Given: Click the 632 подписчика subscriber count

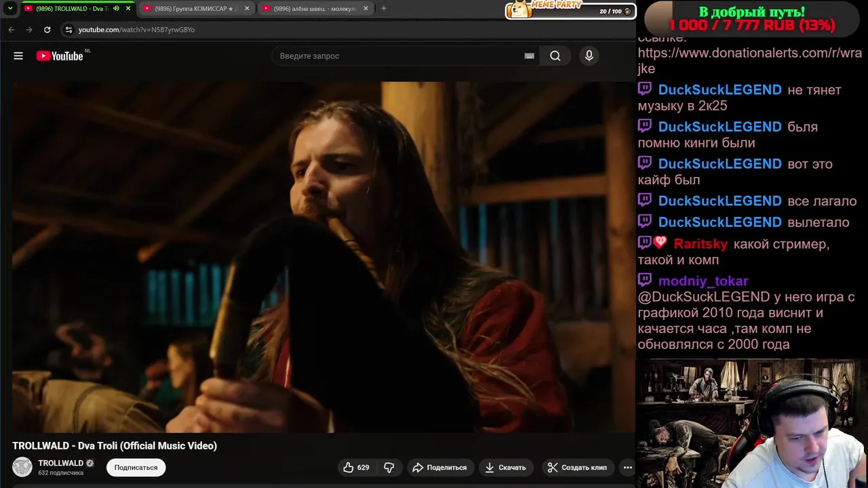Looking at the screenshot, I should (60, 473).
